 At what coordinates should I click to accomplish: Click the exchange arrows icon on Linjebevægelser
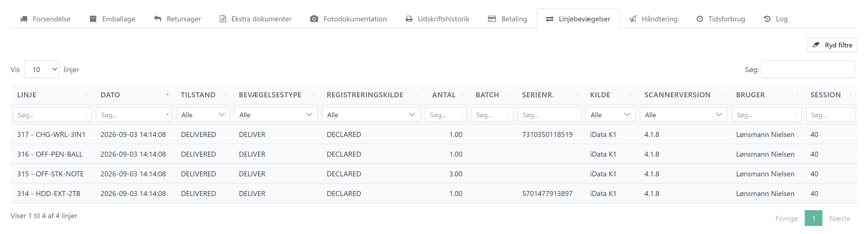549,19
